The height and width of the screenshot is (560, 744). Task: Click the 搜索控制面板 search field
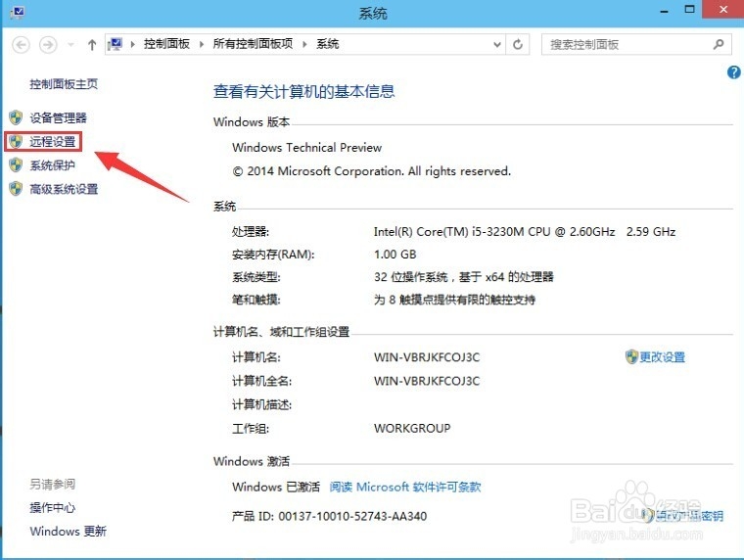pos(635,45)
